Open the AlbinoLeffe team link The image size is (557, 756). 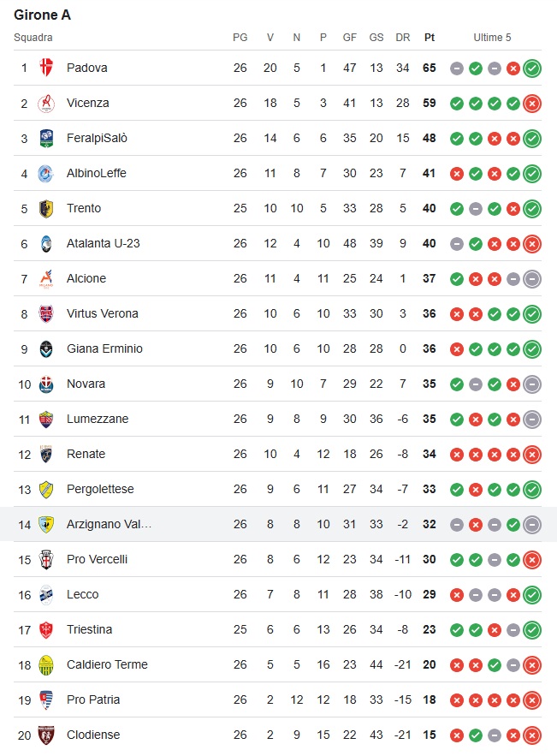tap(97, 173)
